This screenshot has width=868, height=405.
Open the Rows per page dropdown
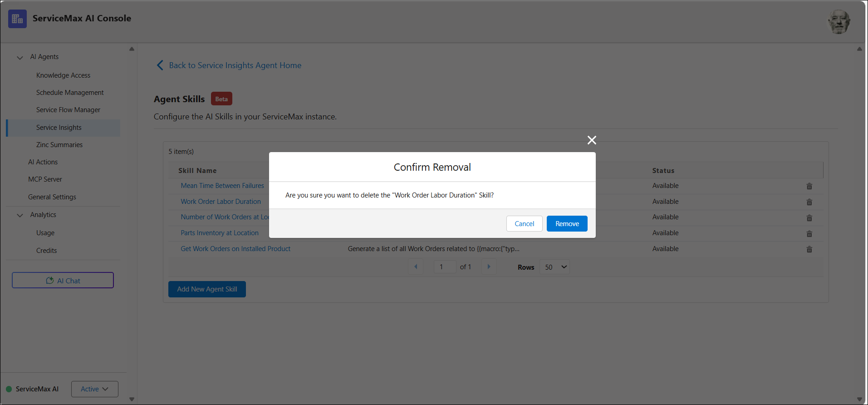click(x=554, y=267)
